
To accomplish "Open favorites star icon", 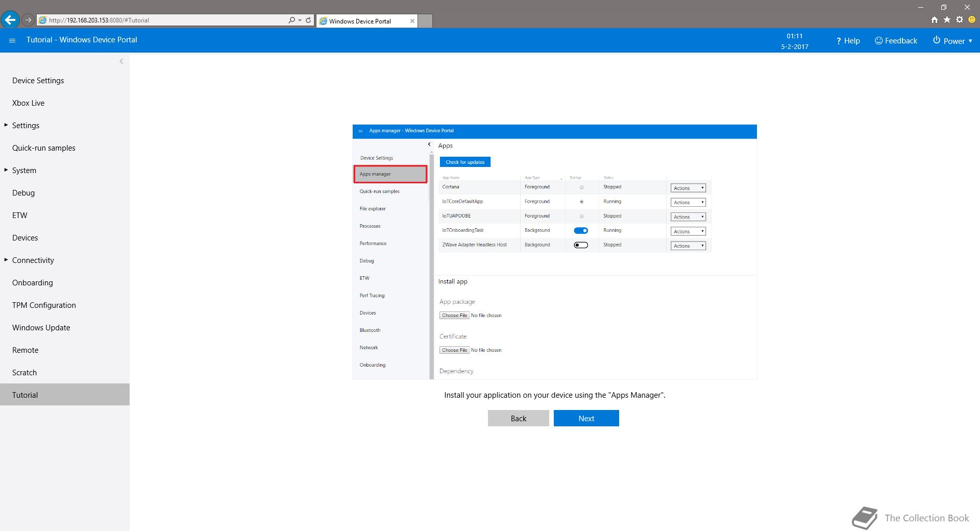I will [947, 20].
